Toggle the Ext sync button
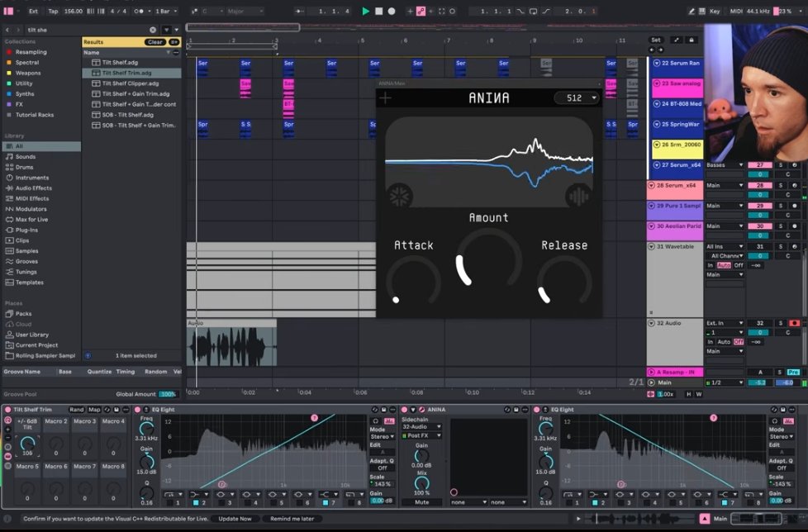The width and height of the screenshot is (808, 532). [33, 11]
